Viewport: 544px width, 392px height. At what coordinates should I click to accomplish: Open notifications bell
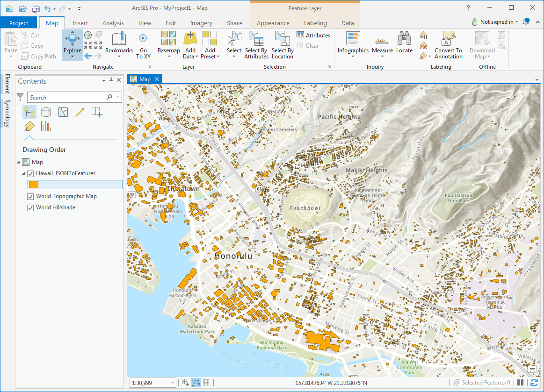click(526, 22)
